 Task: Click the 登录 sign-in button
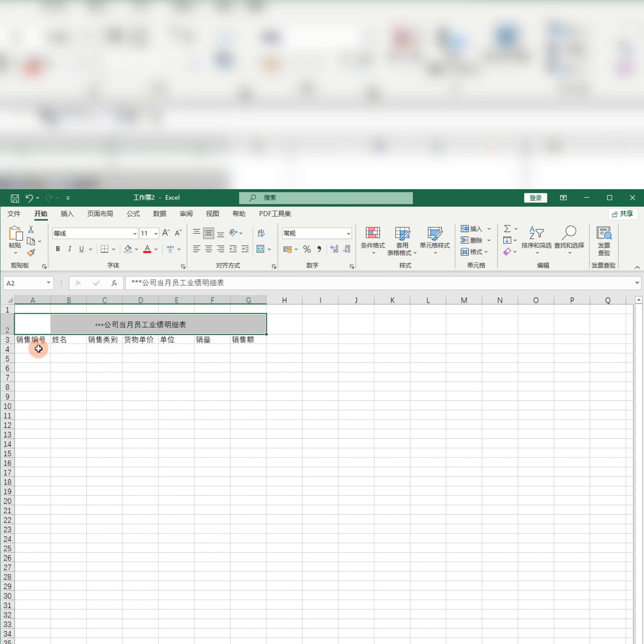pos(536,198)
